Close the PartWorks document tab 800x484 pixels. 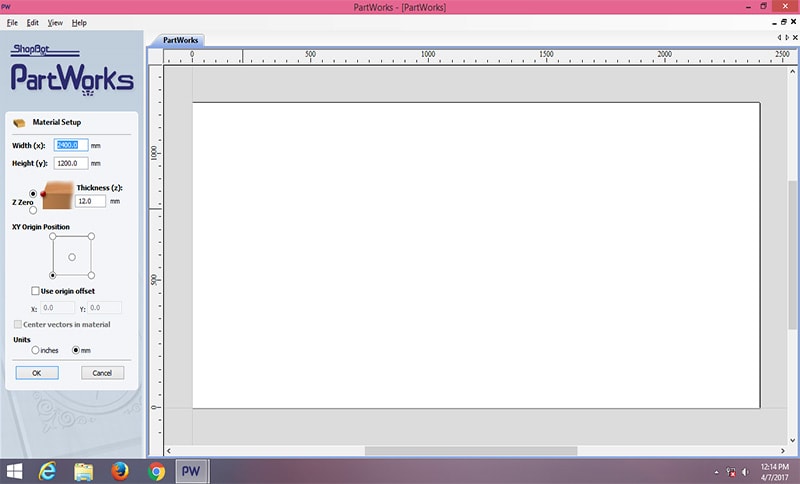(x=795, y=37)
